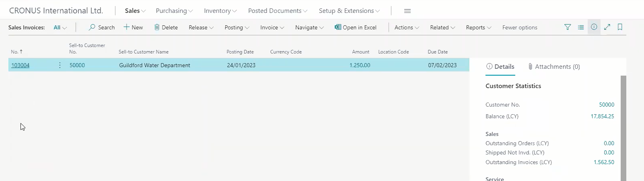Bookmark this page with the bookmark icon

click(x=620, y=27)
